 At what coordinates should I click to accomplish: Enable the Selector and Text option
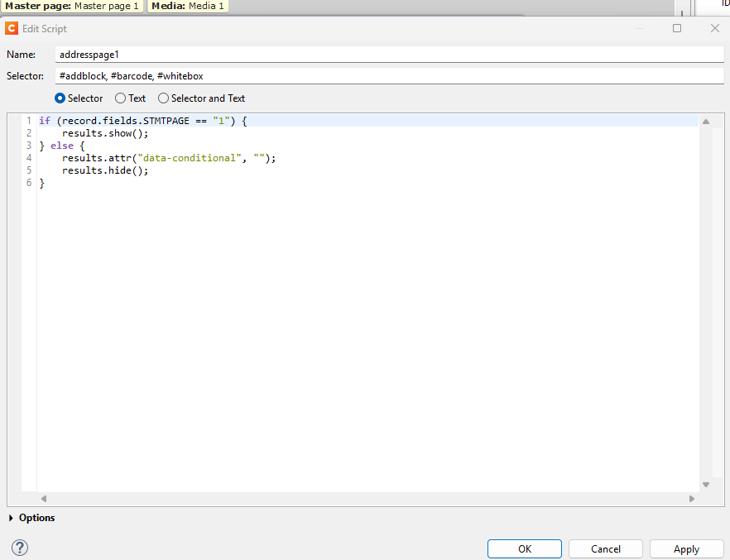click(164, 98)
